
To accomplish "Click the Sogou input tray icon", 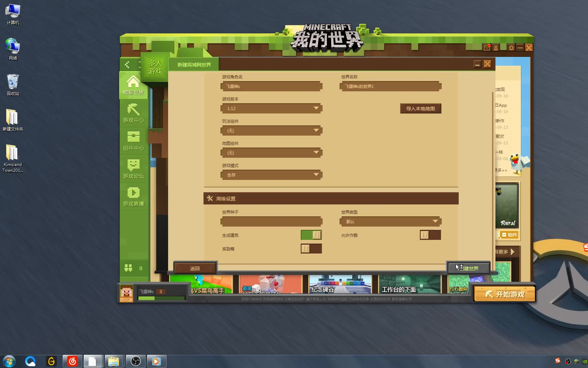I will 557,361.
